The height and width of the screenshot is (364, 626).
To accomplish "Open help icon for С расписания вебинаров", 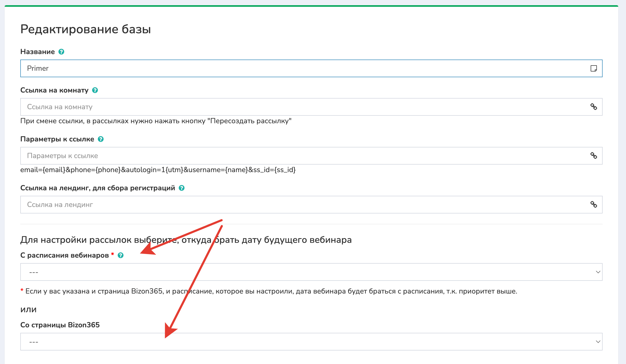I will (x=121, y=255).
